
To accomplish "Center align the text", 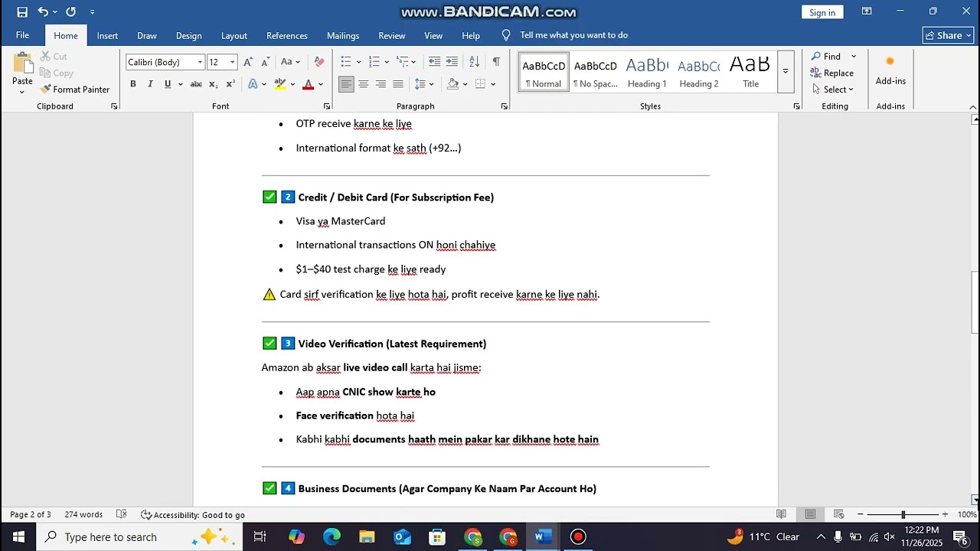I will point(364,84).
